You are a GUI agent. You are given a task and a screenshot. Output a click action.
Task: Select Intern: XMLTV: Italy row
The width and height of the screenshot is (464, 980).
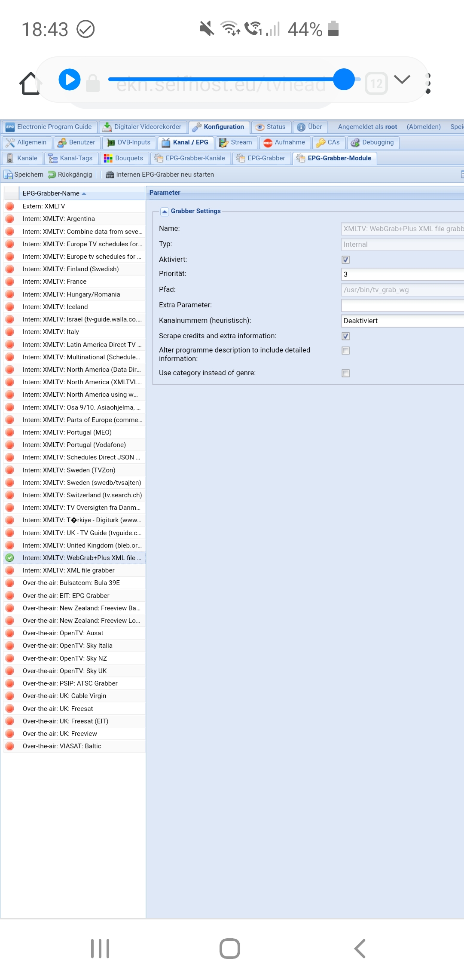pos(74,332)
